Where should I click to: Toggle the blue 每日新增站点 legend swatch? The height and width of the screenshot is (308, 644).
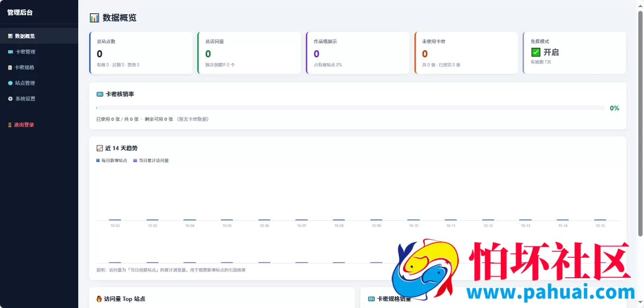point(98,161)
